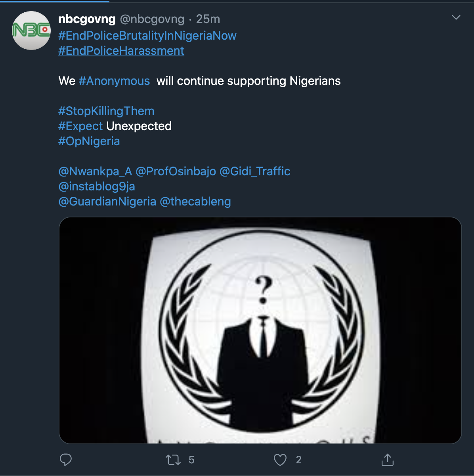Open hashtag #EndPoliceBrutalityInNigeriaNow
This screenshot has width=474, height=476.
click(x=147, y=36)
